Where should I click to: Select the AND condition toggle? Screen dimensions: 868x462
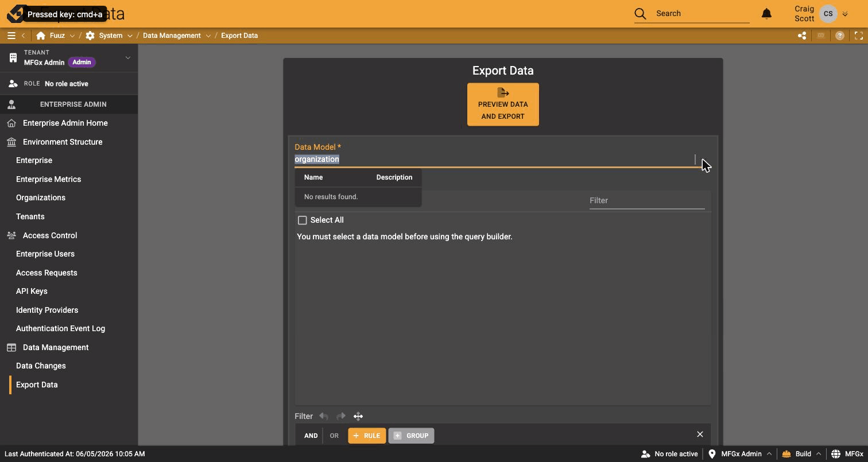[311, 436]
